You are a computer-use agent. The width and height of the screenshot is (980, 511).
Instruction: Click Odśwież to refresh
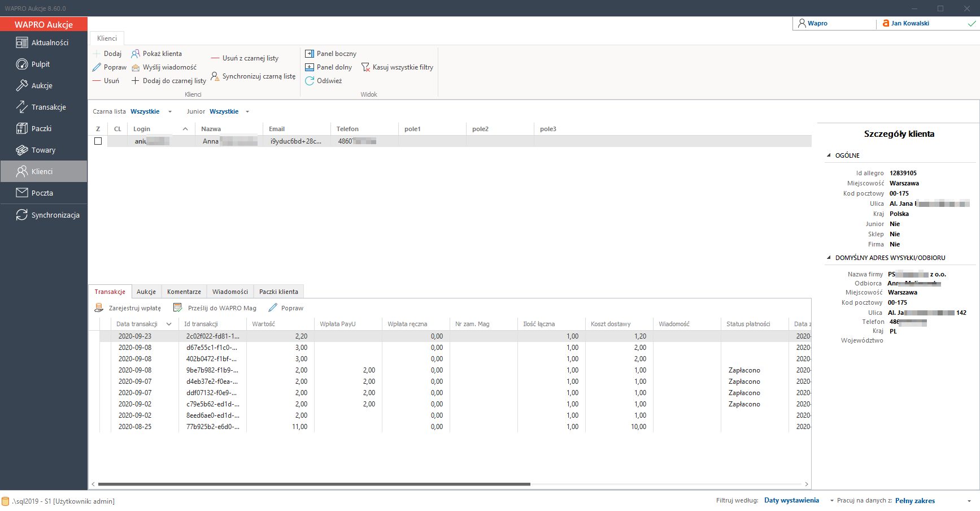[324, 81]
